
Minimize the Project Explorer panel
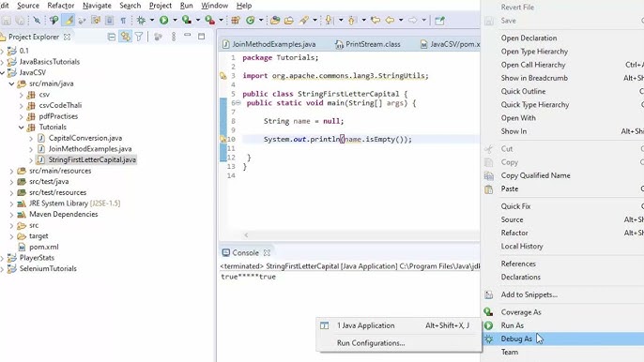188,36
